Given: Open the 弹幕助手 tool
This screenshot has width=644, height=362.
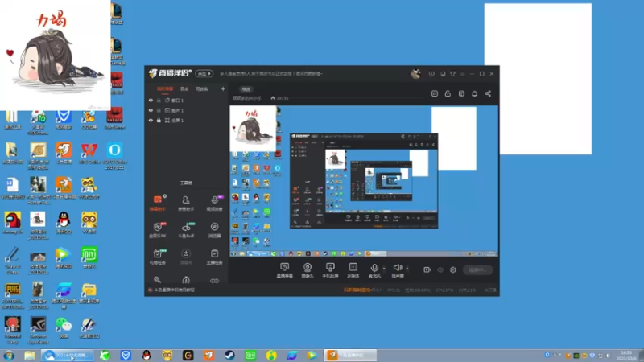Looking at the screenshot, I should (158, 204).
